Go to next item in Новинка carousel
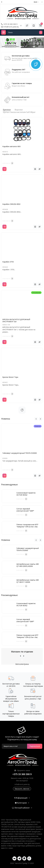 tap(40, 419)
